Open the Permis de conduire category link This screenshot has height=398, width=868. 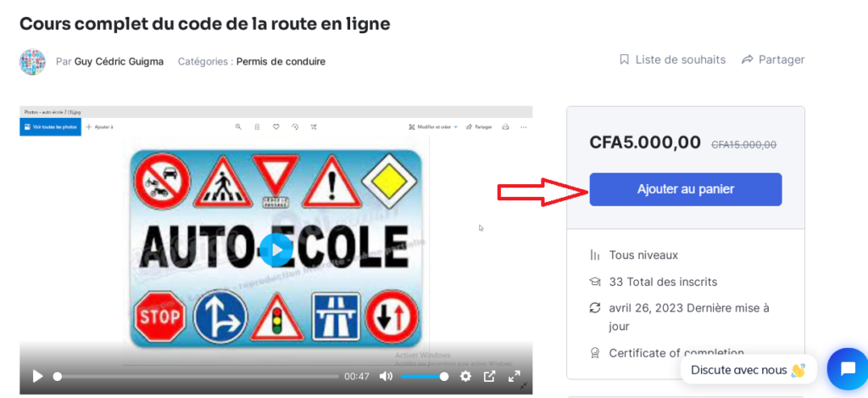pyautogui.click(x=281, y=62)
